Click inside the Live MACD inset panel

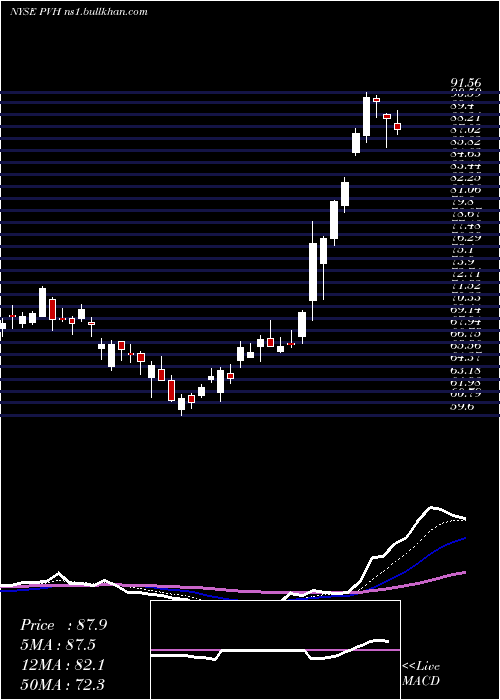[275, 650]
